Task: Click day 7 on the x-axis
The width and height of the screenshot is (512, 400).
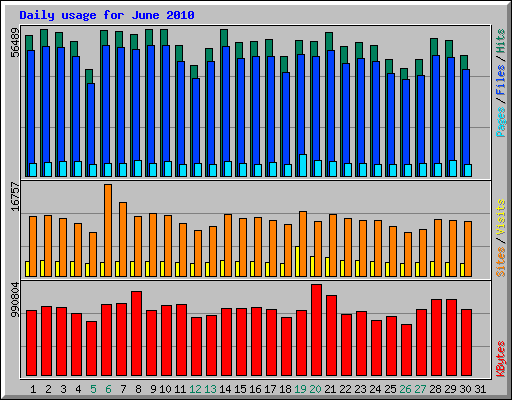Action: [123, 389]
